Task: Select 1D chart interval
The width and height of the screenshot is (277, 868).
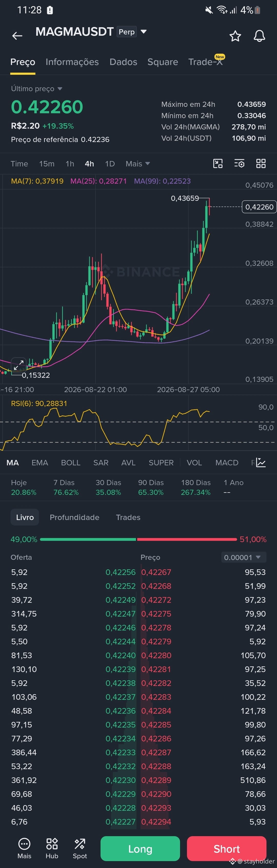Action: [110, 164]
